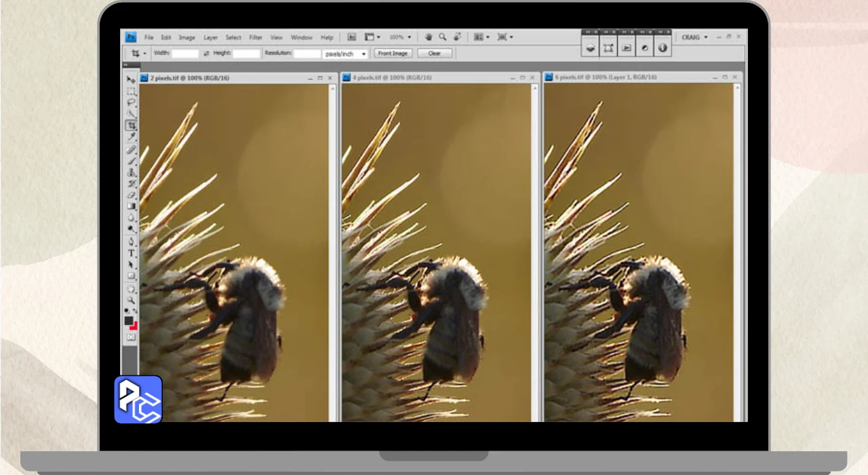This screenshot has width=868, height=475.
Task: Open the collapsed Info panel icon
Action: pos(663,48)
